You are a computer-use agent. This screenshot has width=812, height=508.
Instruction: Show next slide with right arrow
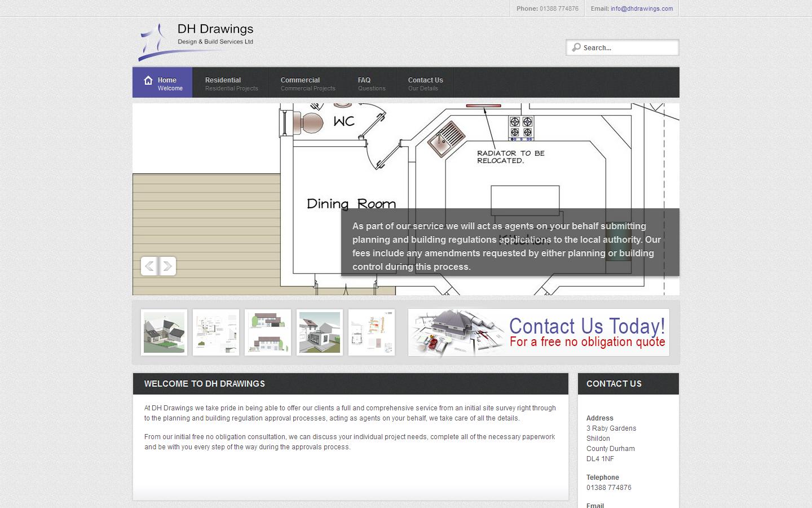point(167,266)
